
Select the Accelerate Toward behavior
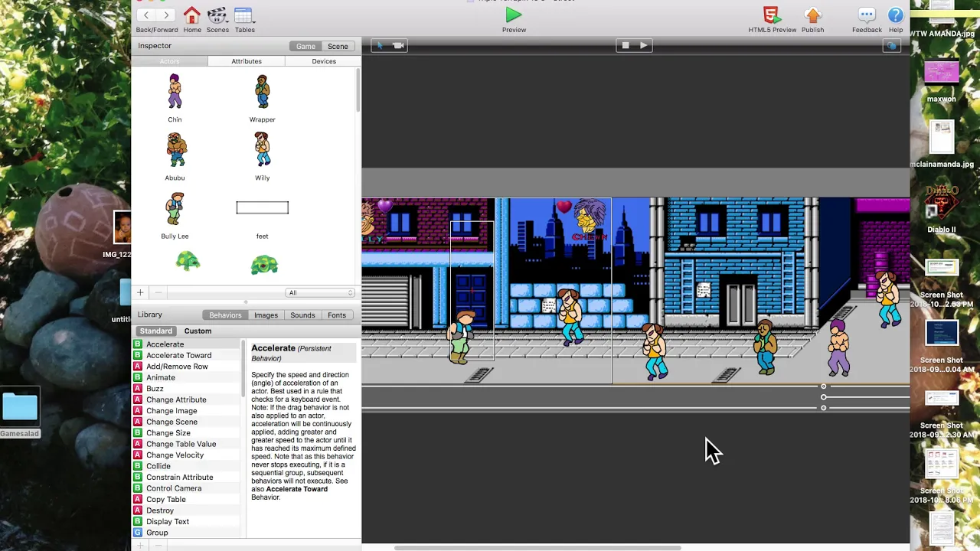(x=187, y=355)
